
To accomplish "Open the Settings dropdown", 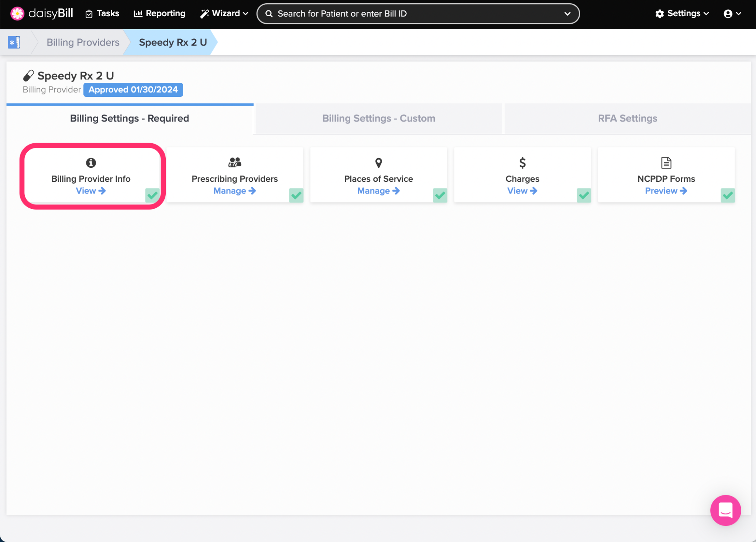I will click(x=682, y=14).
